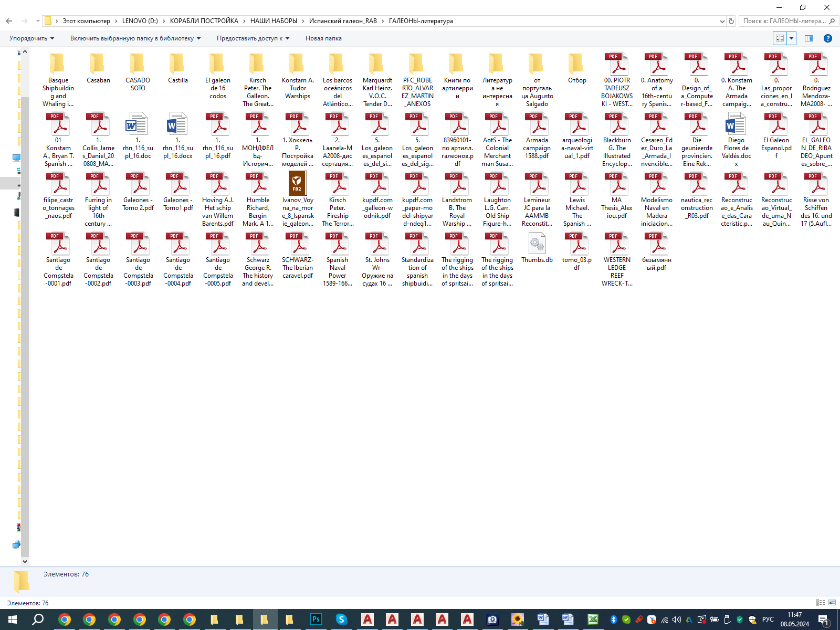The width and height of the screenshot is (840, 630).
Task: Select the Konstam A. Tudor Warships folder
Action: pos(298,76)
